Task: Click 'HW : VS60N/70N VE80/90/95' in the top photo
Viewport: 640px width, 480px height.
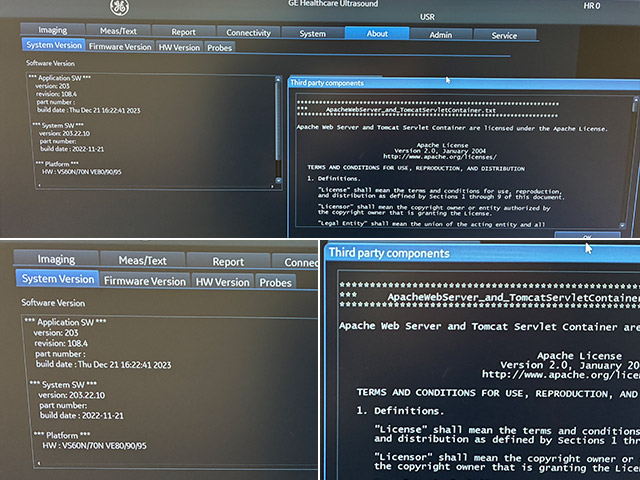Action: (82, 172)
